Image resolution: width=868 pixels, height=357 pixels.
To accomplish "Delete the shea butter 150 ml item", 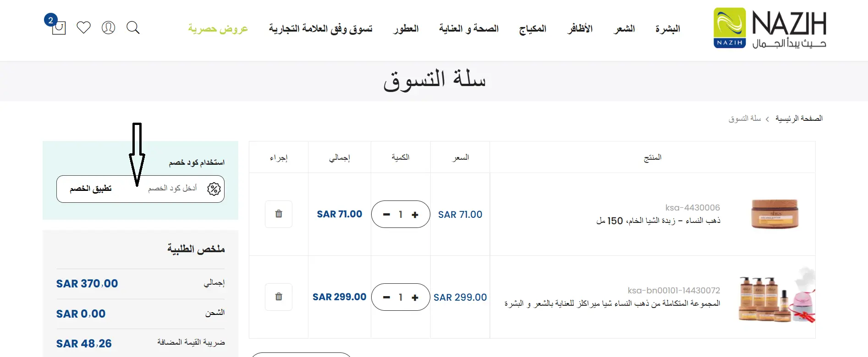I will [279, 214].
